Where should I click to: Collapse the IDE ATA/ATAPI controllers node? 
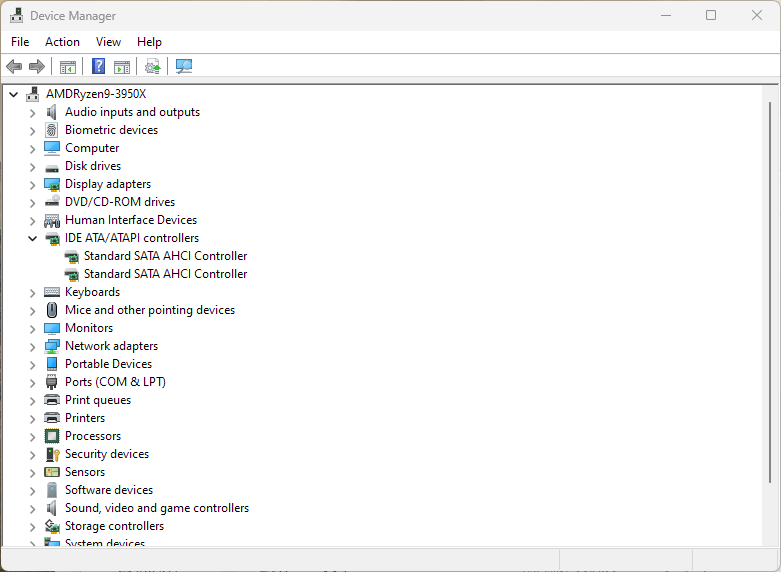pyautogui.click(x=32, y=238)
